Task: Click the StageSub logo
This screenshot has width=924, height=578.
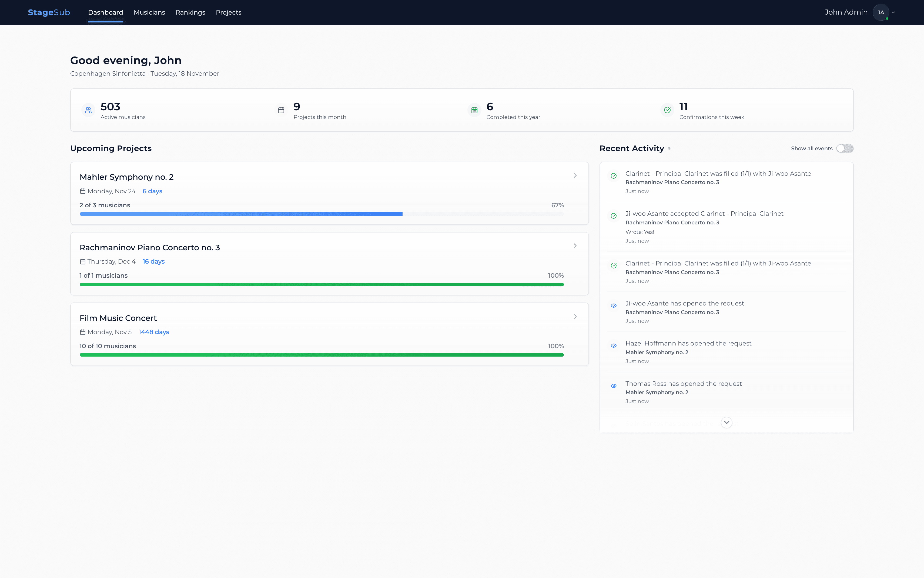Action: (49, 12)
